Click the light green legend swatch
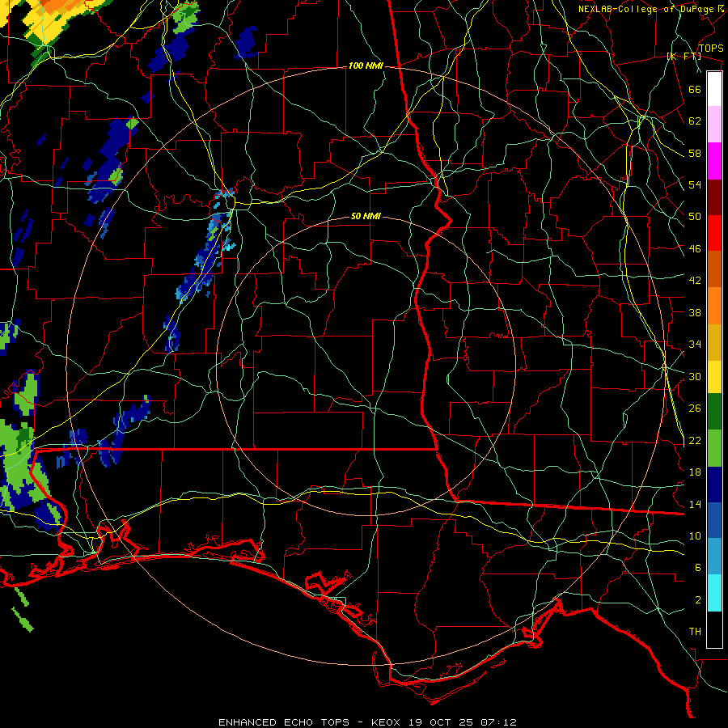 click(x=714, y=447)
